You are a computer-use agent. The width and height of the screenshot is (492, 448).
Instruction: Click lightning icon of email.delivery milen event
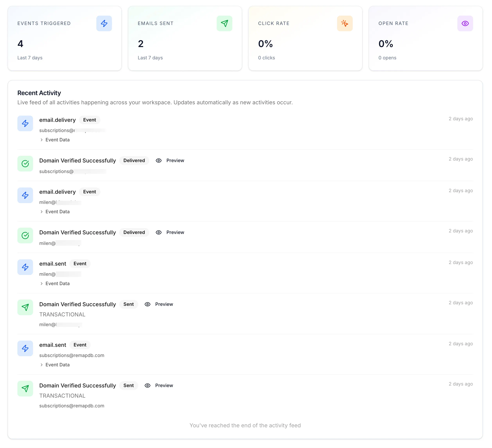coord(25,195)
